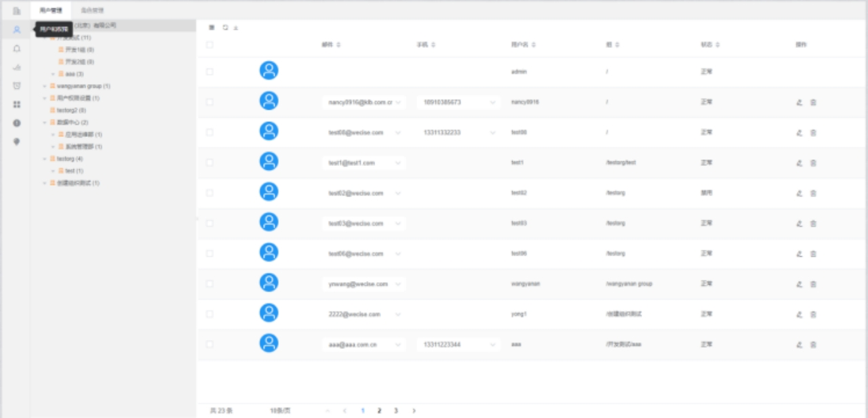The image size is (868, 418).
Task: Click the edit icon for user nancy0916
Action: pyautogui.click(x=799, y=102)
